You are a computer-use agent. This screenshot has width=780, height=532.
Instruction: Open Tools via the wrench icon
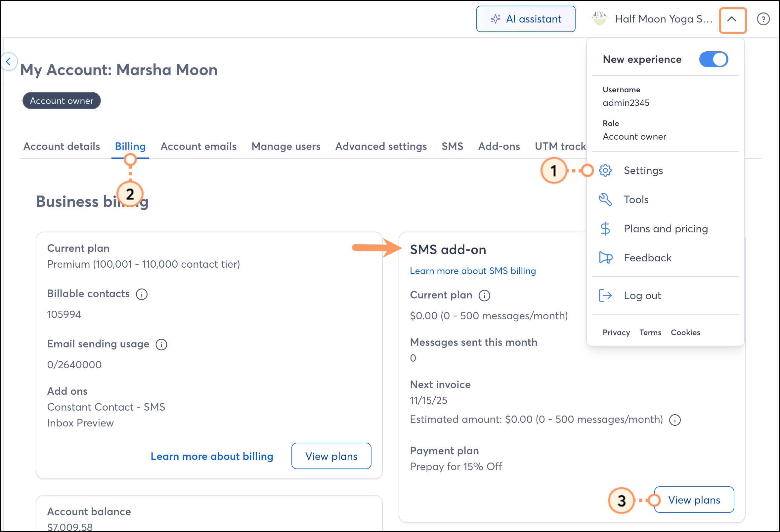pos(605,200)
